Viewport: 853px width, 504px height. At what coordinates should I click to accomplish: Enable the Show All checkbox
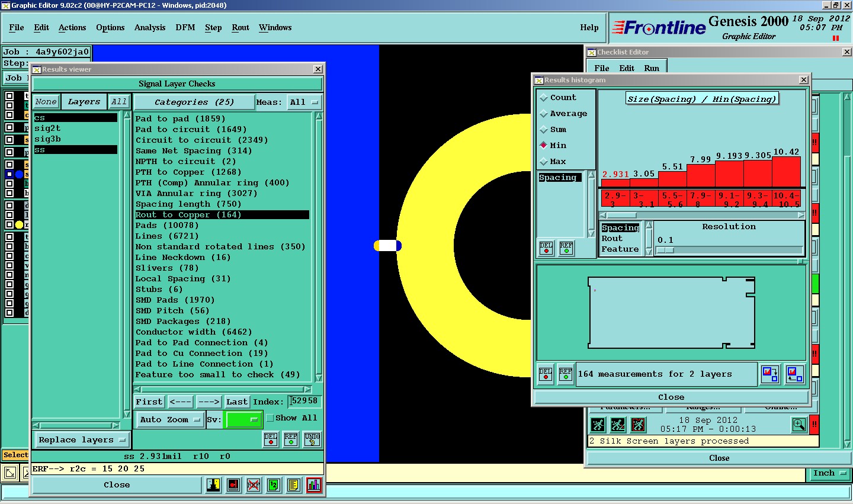(x=270, y=418)
